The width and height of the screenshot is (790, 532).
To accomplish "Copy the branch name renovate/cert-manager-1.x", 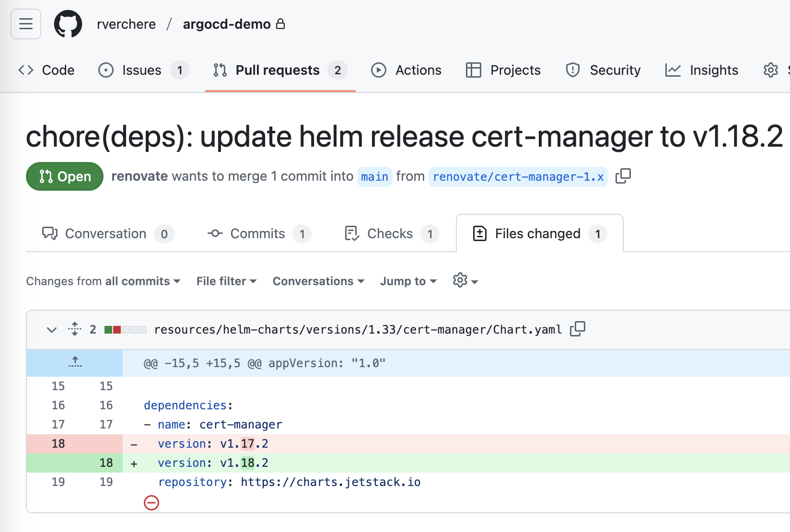I will [x=623, y=176].
